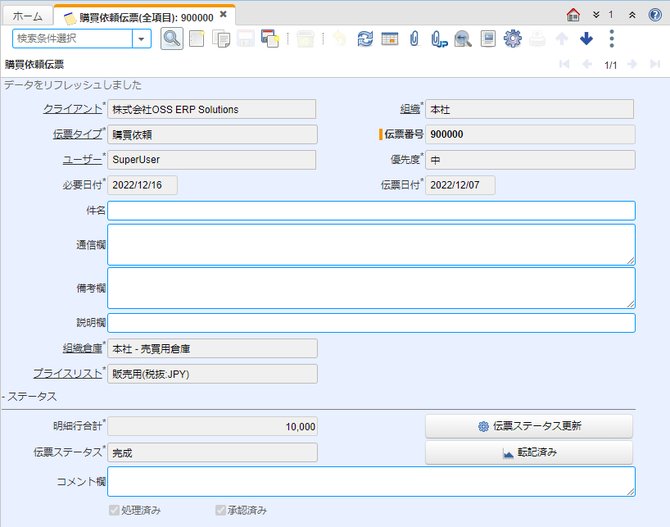
Task: Toggle the 処理済み checkbox
Action: coord(114,510)
